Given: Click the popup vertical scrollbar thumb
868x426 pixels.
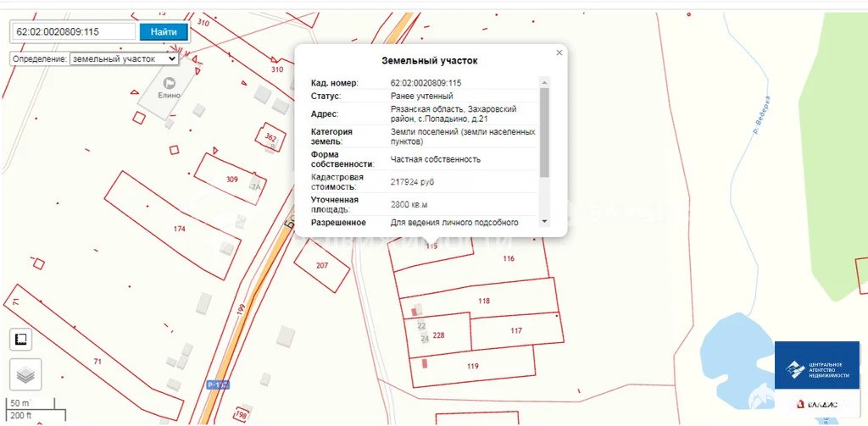Looking at the screenshot, I should pyautogui.click(x=544, y=131).
